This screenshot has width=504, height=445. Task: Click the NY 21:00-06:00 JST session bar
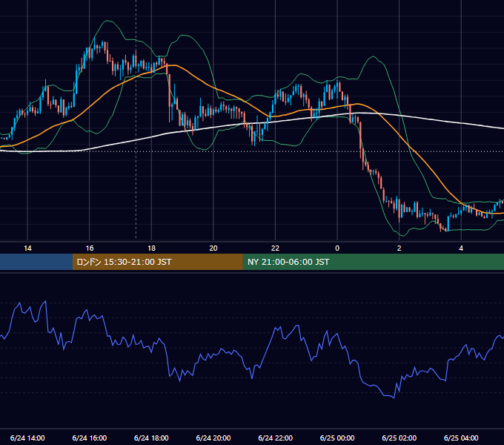373,262
